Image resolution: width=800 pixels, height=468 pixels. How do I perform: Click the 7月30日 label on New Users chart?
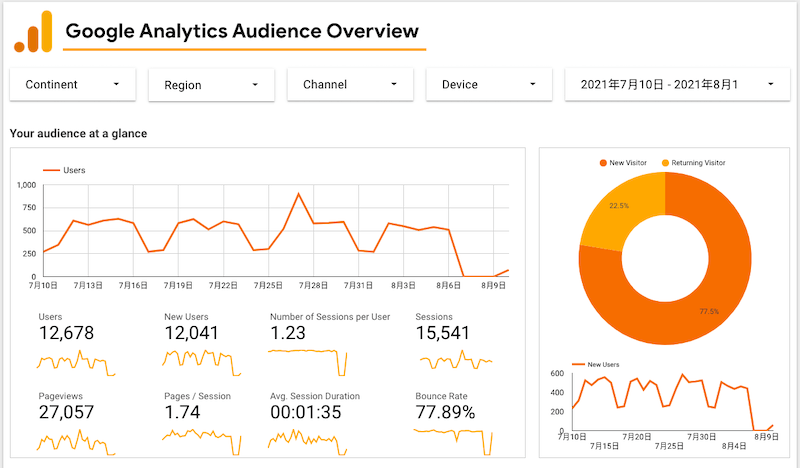(702, 437)
